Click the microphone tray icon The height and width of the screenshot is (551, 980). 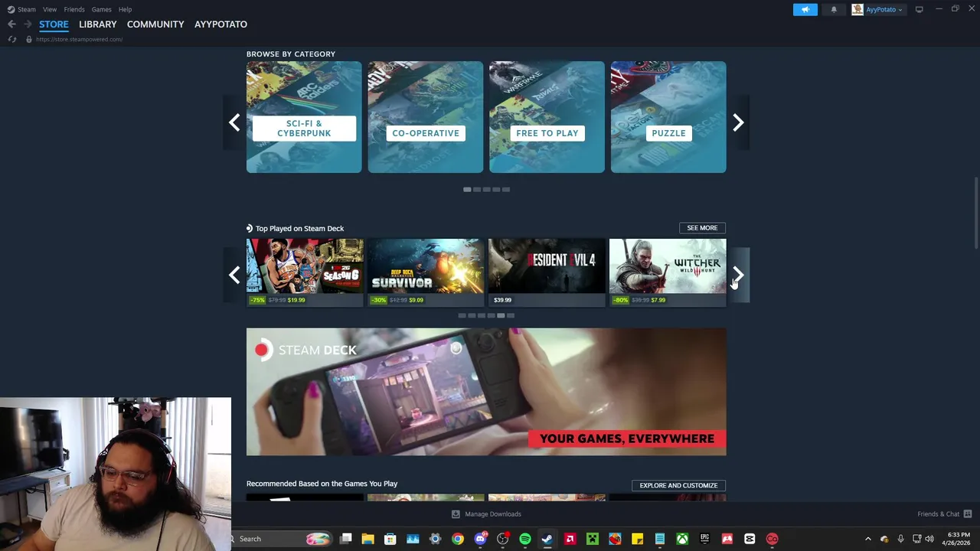point(900,539)
